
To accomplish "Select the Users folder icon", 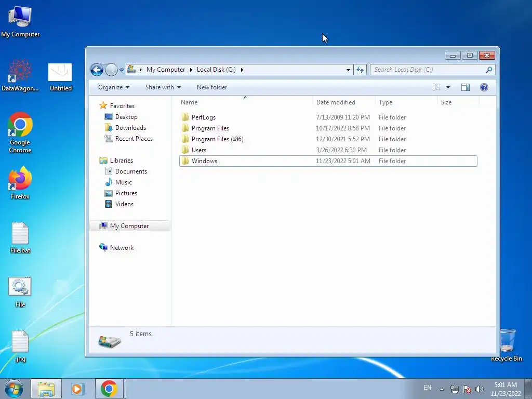I will tap(185, 150).
